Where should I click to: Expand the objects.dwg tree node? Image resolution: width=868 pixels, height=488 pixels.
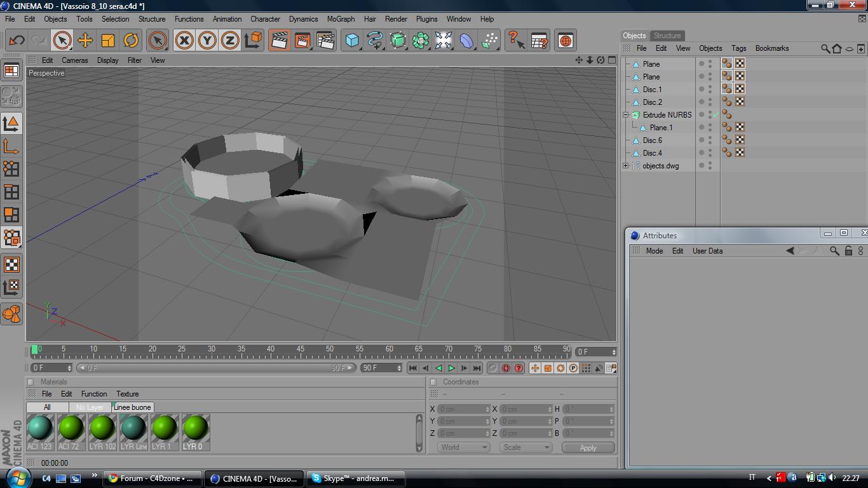(626, 166)
